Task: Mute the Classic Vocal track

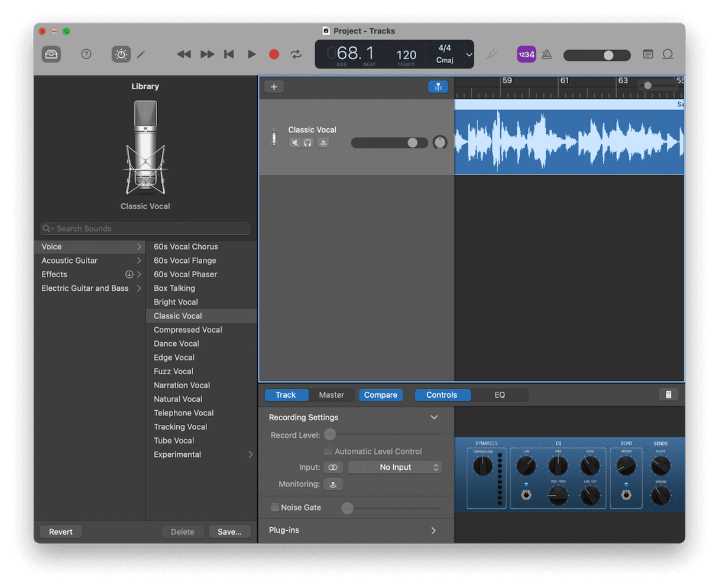Action: click(x=294, y=143)
